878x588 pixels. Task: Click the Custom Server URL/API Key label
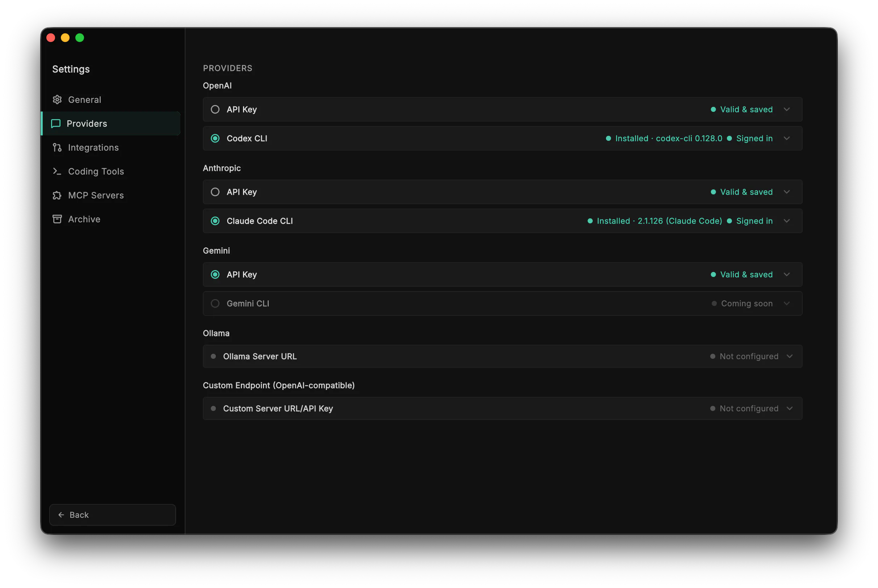pos(278,408)
